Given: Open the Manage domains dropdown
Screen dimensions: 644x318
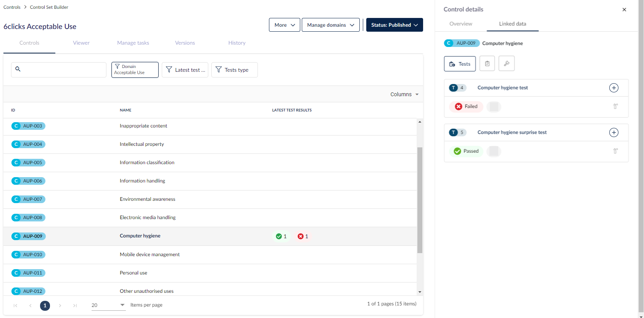Looking at the screenshot, I should pyautogui.click(x=330, y=25).
